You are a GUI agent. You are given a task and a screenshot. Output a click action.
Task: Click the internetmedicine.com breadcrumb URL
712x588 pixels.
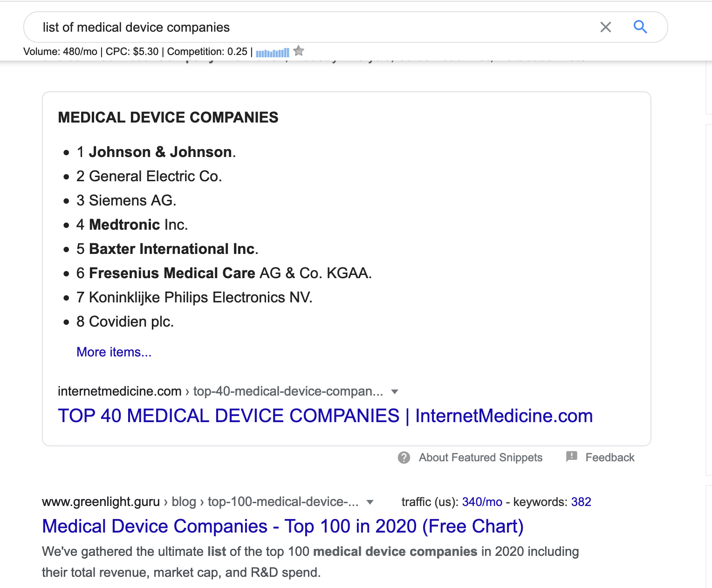119,391
